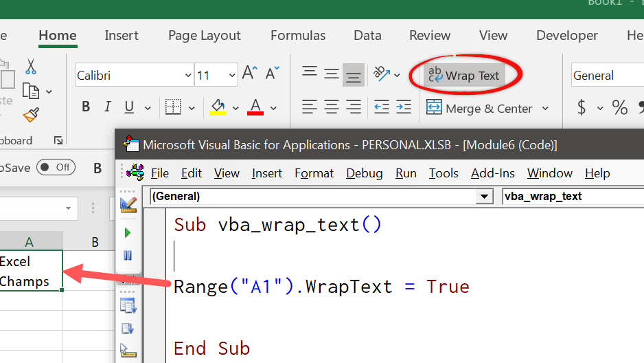Screen dimensions: 644x363
Task: Click the End Sub code line
Action: click(x=211, y=349)
